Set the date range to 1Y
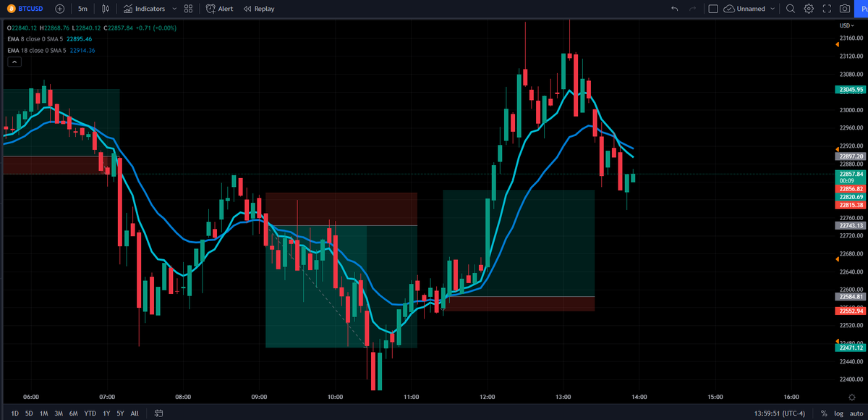Screen dimensions: 868x420 click(x=106, y=413)
